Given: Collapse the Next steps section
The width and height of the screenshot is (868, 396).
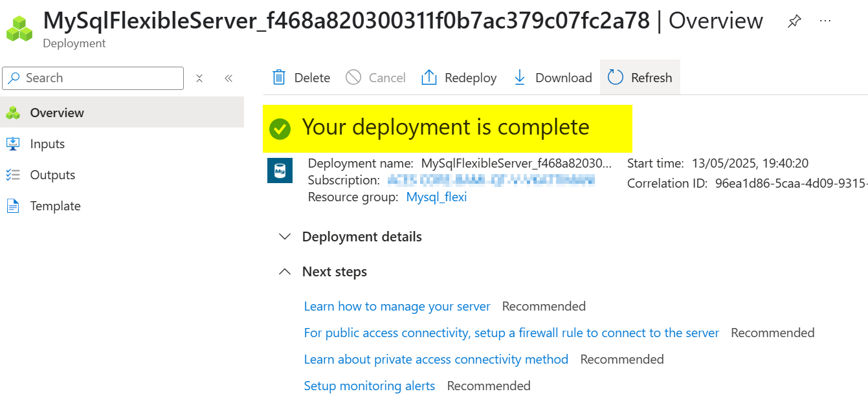Looking at the screenshot, I should (x=323, y=272).
